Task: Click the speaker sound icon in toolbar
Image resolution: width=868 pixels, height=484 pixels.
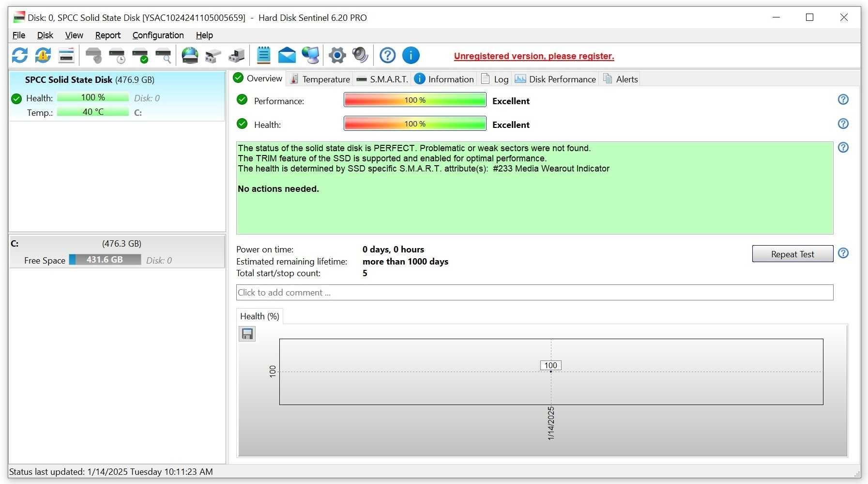Action: point(361,55)
